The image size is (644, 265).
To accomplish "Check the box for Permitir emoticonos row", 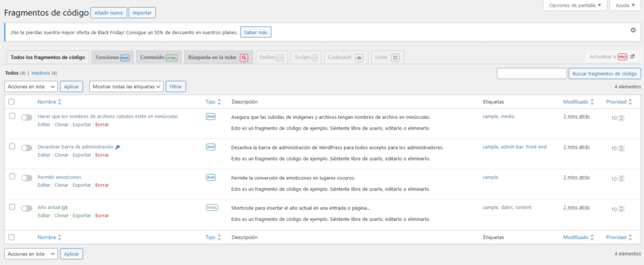I will 12,176.
